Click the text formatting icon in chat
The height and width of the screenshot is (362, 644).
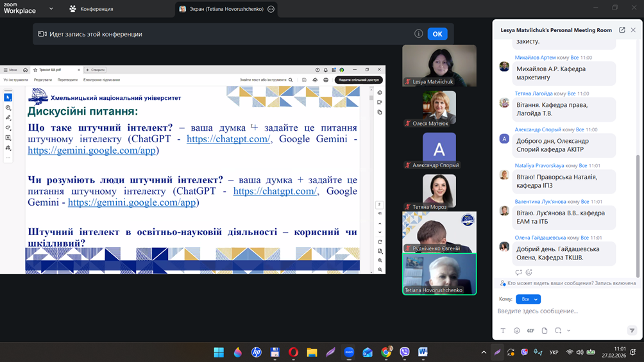point(503,331)
